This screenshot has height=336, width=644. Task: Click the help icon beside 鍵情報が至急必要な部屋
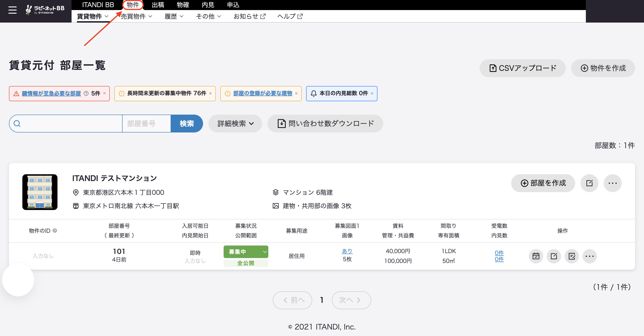(86, 93)
